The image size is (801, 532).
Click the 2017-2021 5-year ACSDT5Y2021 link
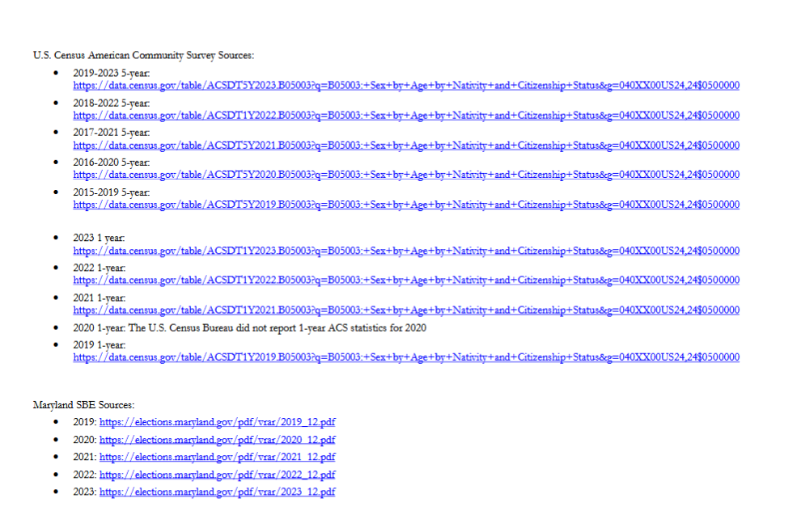(406, 146)
